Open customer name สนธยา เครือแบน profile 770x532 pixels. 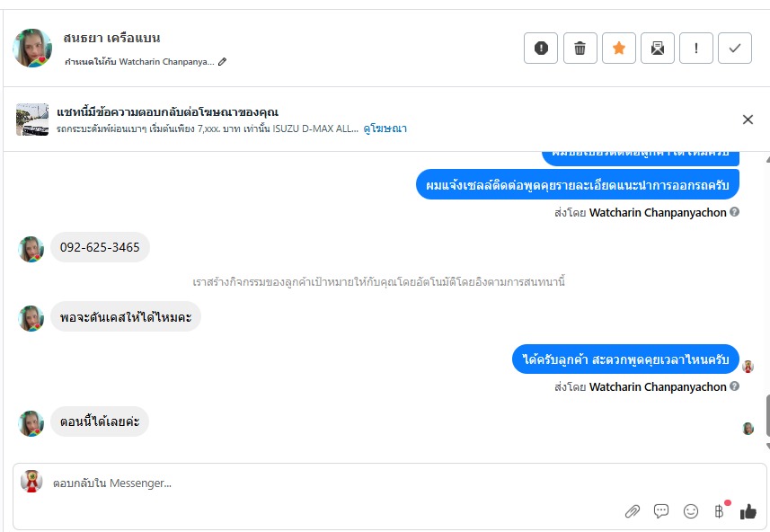pos(112,38)
